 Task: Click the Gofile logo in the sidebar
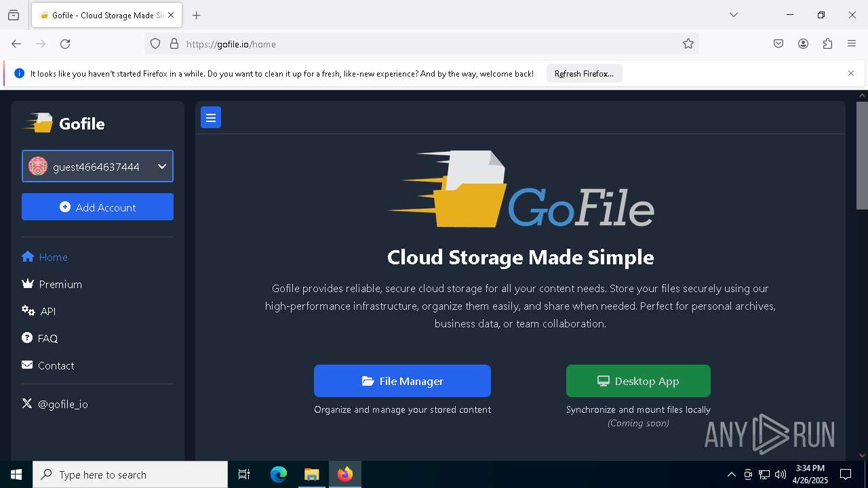pyautogui.click(x=64, y=123)
